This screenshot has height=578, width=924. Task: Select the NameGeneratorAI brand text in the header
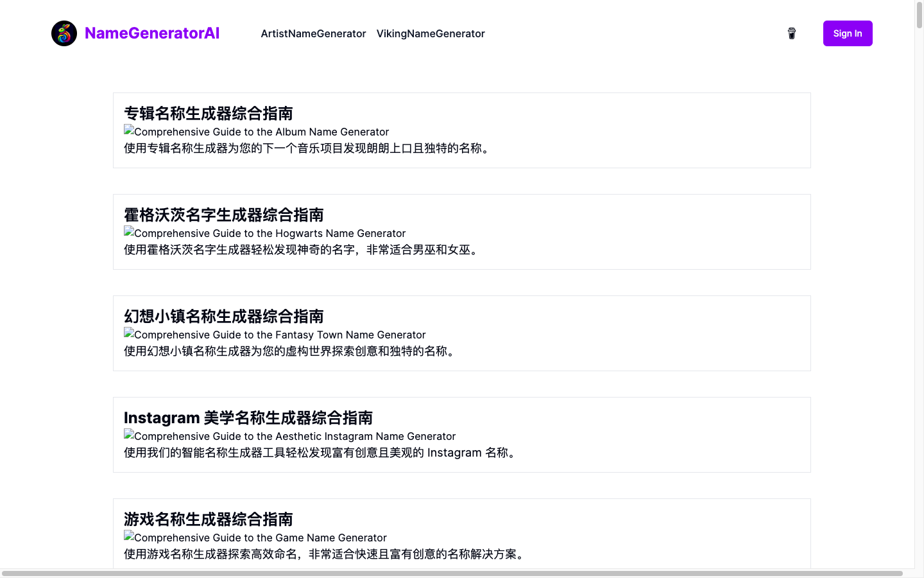click(151, 33)
